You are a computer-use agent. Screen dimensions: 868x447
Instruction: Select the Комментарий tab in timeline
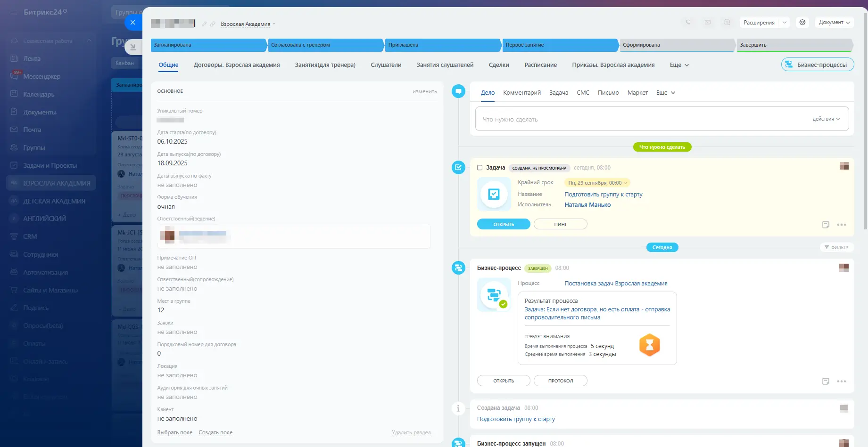tap(521, 93)
